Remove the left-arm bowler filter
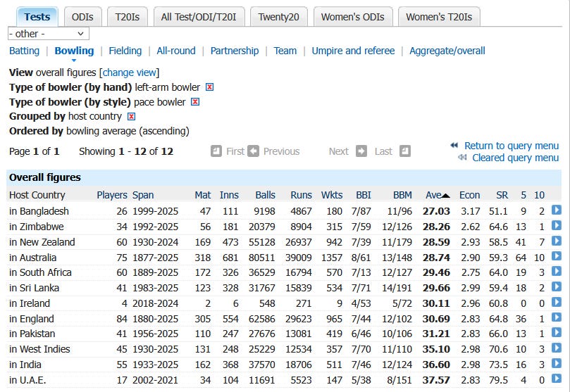Image resolution: width=570 pixels, height=392 pixels. [x=209, y=87]
